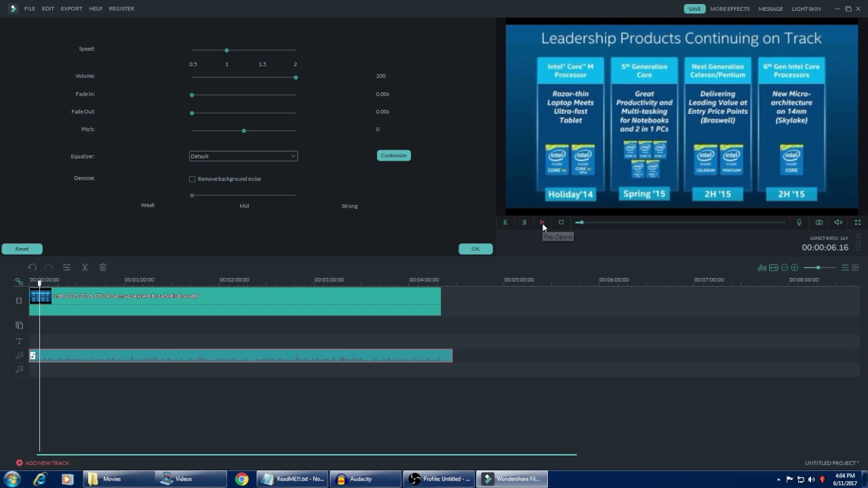Click the timeline zoom slider handle

[818, 268]
